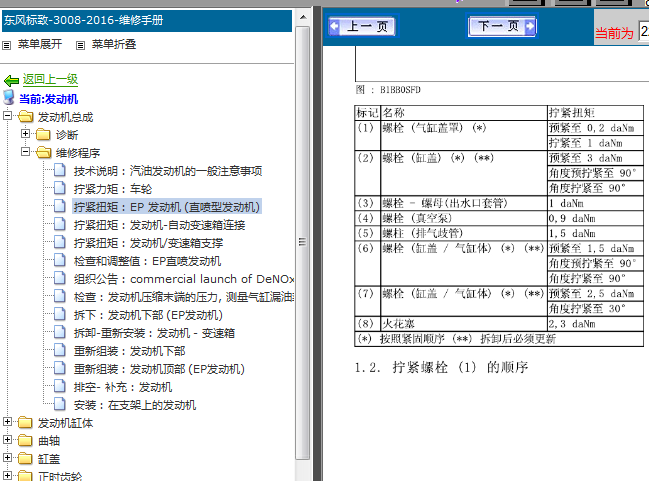
Task: Collapse the 维修程序 folder node
Action: (25, 152)
